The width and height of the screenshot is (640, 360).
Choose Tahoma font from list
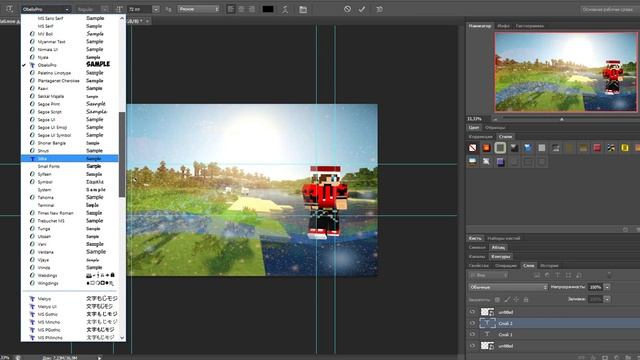point(70,198)
